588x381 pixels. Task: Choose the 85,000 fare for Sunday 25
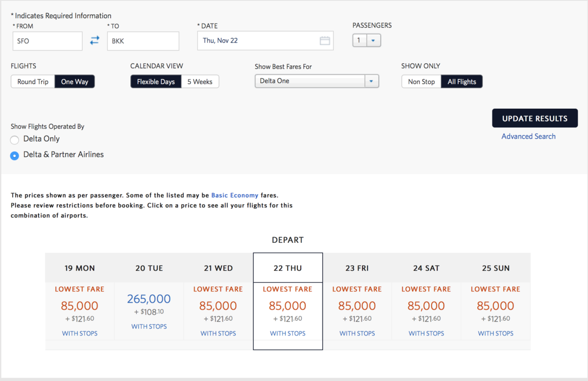[x=495, y=306]
